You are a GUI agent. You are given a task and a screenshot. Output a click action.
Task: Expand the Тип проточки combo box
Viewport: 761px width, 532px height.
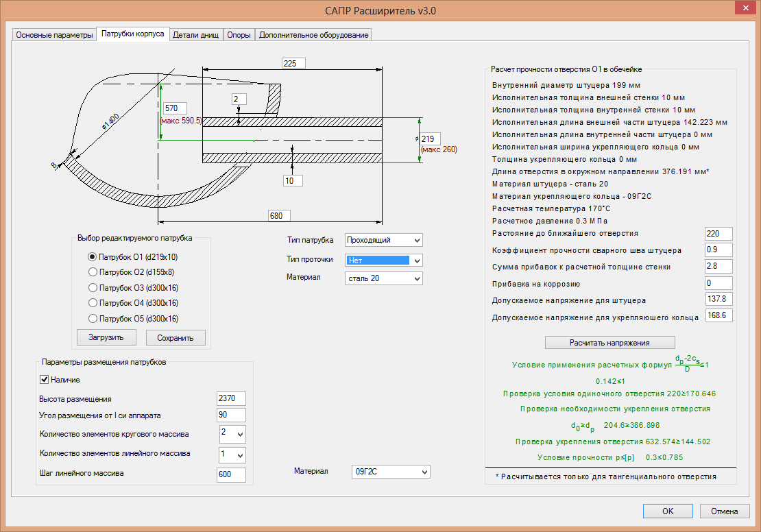417,261
